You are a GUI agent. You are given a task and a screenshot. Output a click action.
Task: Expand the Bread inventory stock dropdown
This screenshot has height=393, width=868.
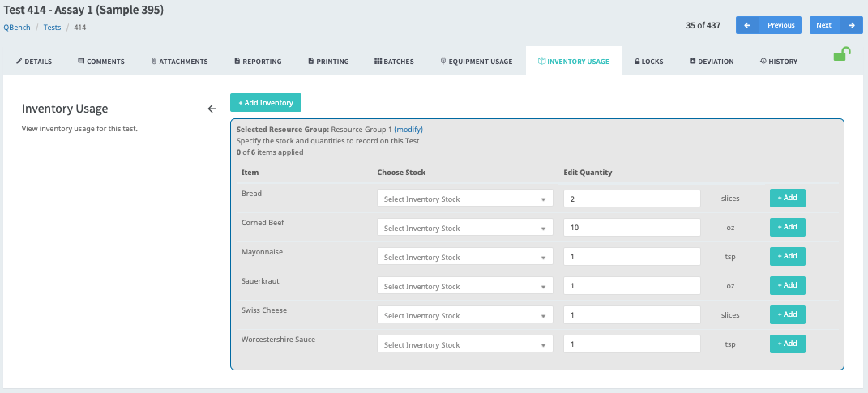(464, 199)
